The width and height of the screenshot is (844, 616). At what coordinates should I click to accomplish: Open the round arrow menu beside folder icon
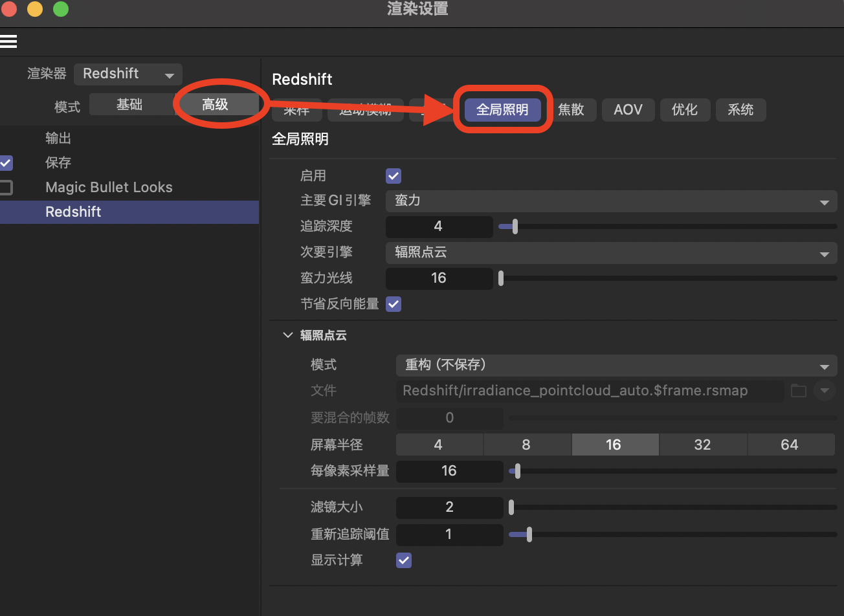coord(825,391)
